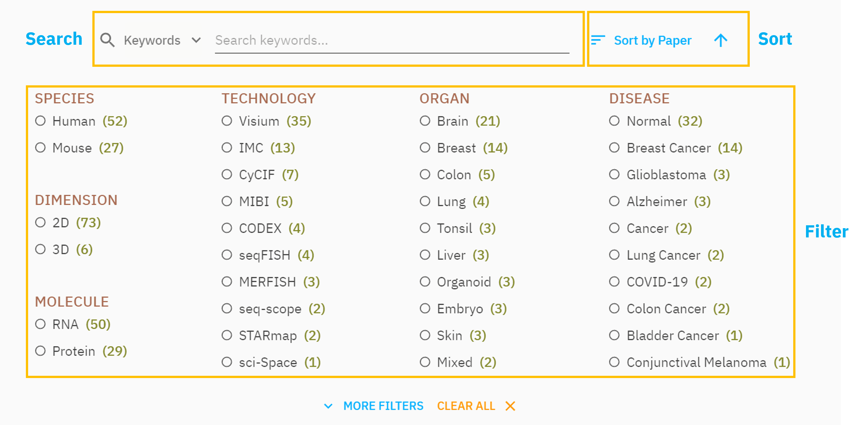Click the sort lines icon

598,40
